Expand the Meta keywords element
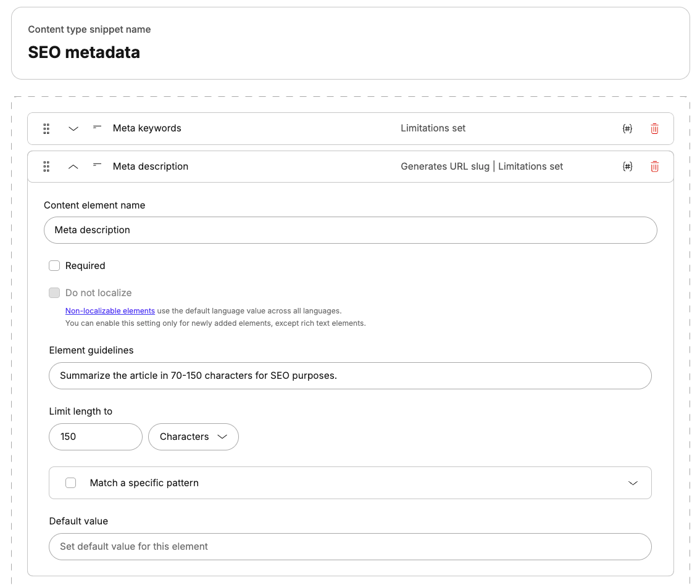 [73, 128]
